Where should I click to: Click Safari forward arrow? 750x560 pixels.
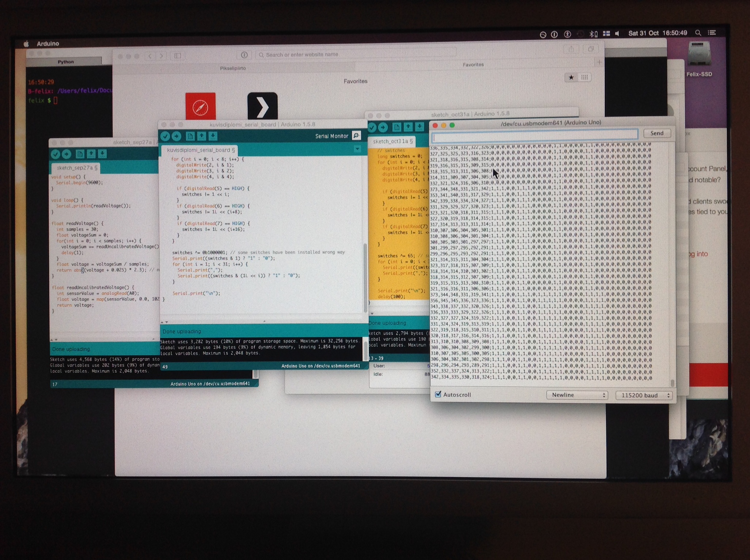[161, 56]
